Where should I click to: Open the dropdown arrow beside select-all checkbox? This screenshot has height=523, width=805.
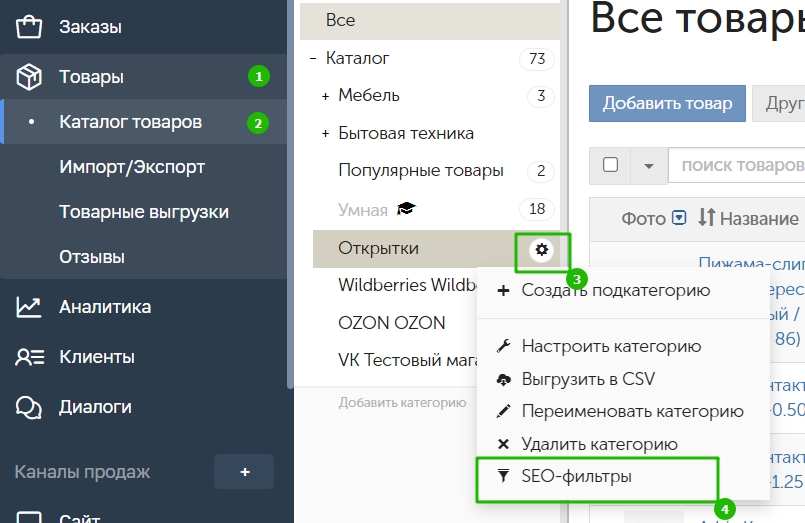(x=649, y=166)
